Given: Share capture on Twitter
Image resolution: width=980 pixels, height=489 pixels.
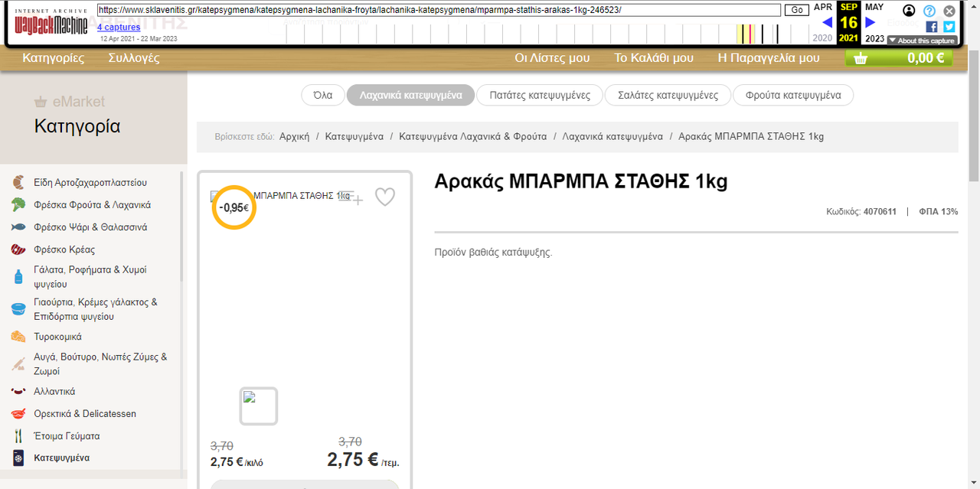Looking at the screenshot, I should [x=949, y=27].
